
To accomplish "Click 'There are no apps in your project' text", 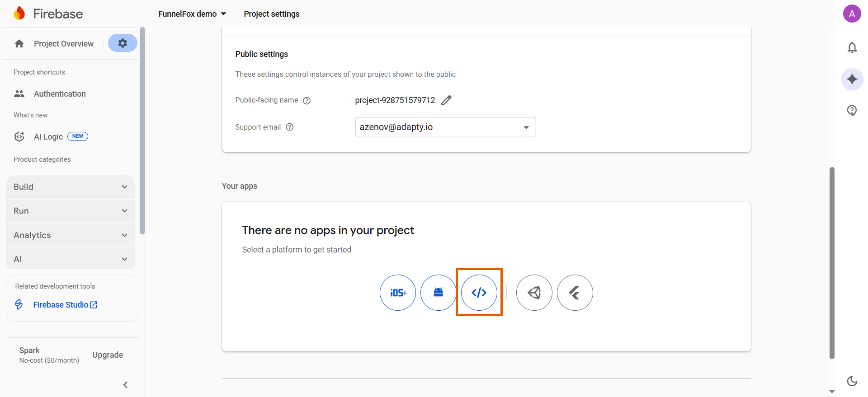I will 328,230.
